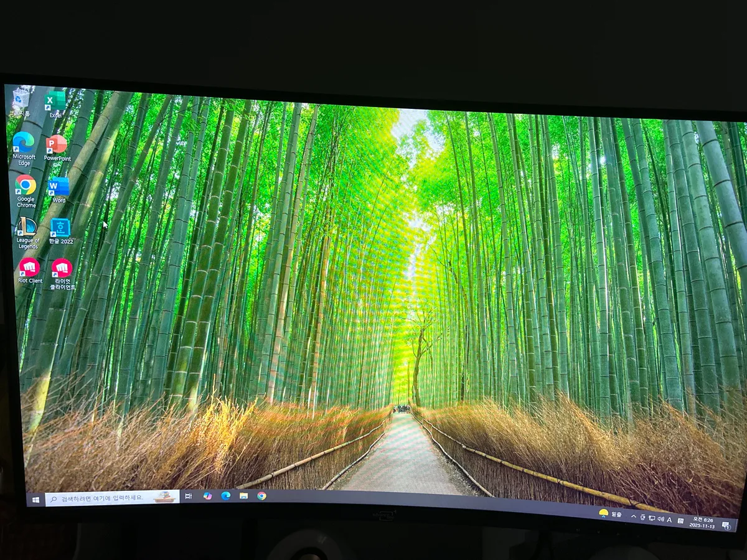Select the Riot Client desktop shortcut
The image size is (747, 560).
tap(30, 271)
